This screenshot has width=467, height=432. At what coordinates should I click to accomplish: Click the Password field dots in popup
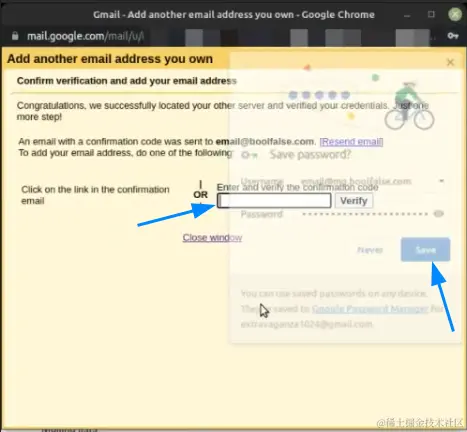click(365, 214)
